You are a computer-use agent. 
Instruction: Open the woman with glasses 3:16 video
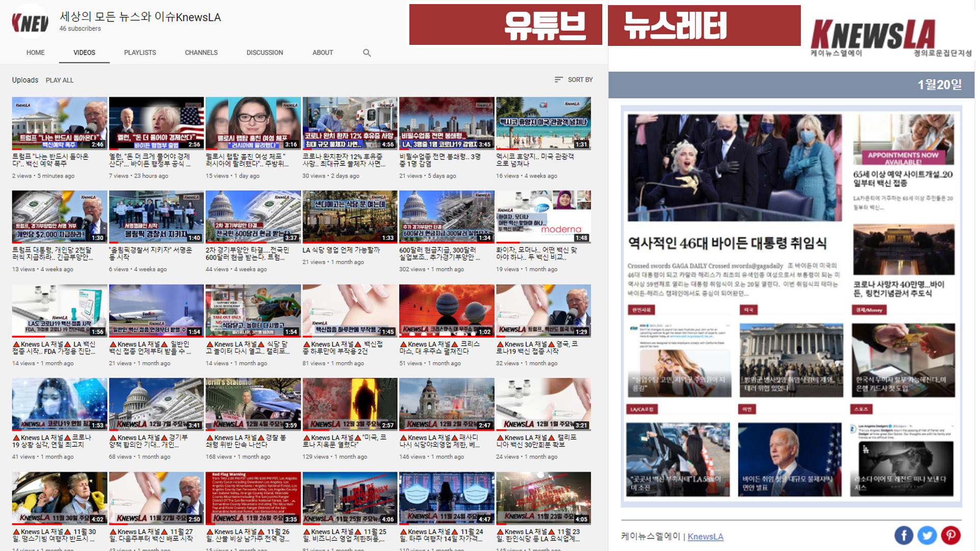(253, 123)
